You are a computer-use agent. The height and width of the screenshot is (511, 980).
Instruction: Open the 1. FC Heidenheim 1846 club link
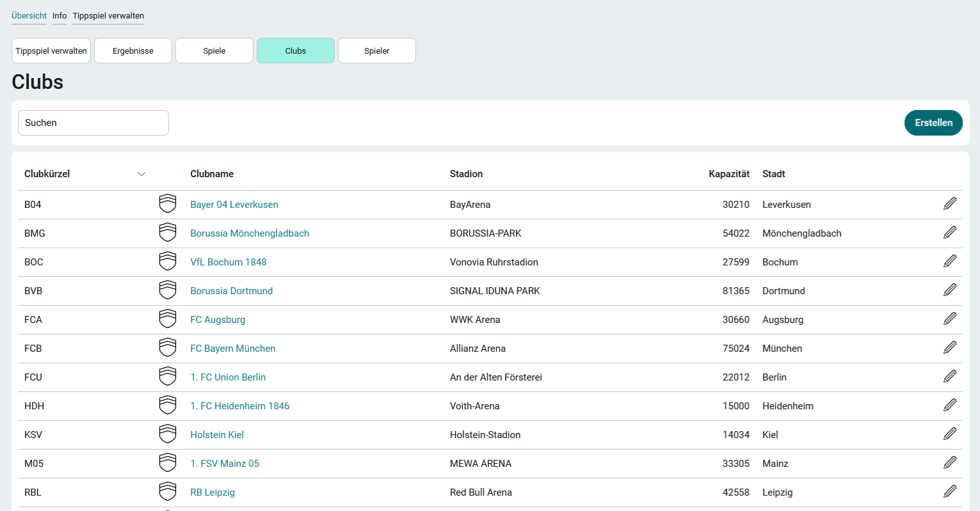[240, 406]
